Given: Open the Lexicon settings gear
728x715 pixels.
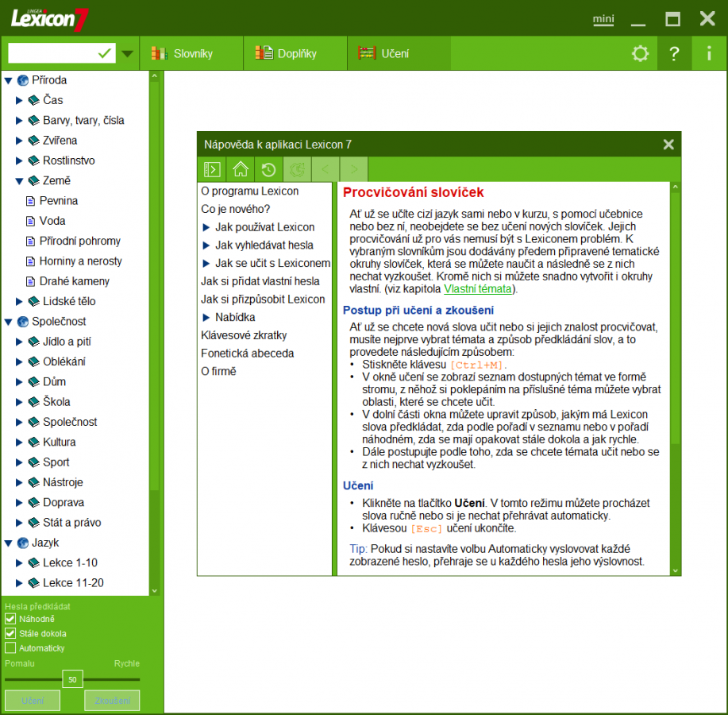Looking at the screenshot, I should click(640, 54).
